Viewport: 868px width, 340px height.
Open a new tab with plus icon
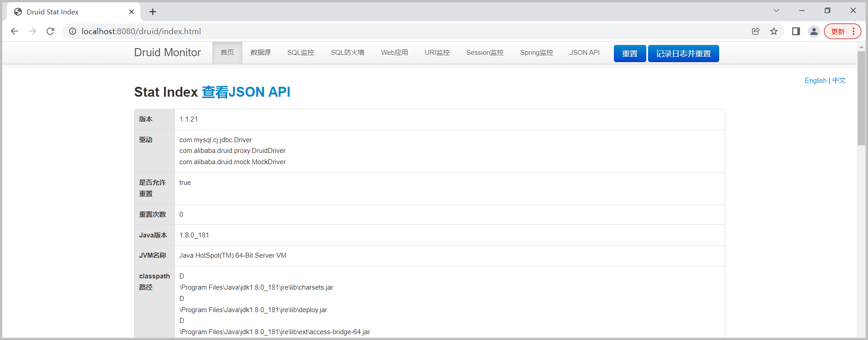click(152, 12)
